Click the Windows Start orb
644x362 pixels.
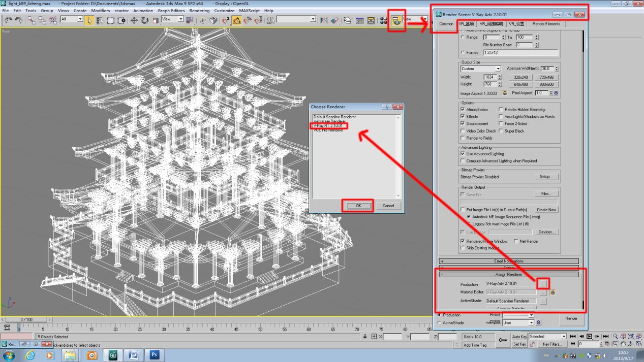9,355
